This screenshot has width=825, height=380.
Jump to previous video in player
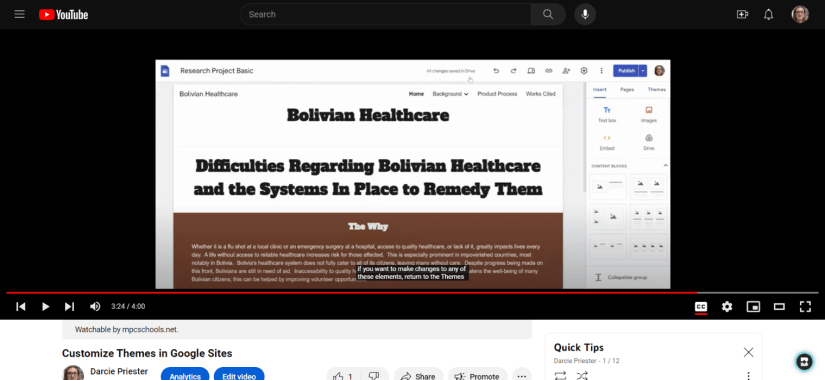[x=21, y=306]
